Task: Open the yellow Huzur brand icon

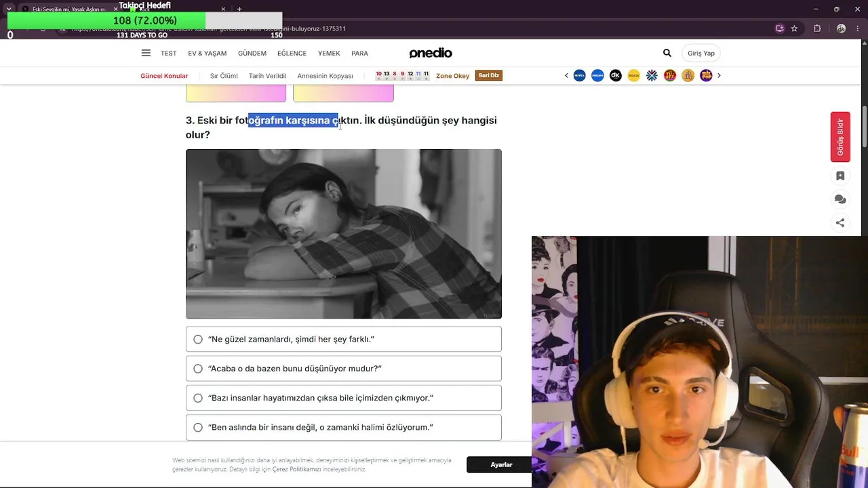Action: coord(634,76)
